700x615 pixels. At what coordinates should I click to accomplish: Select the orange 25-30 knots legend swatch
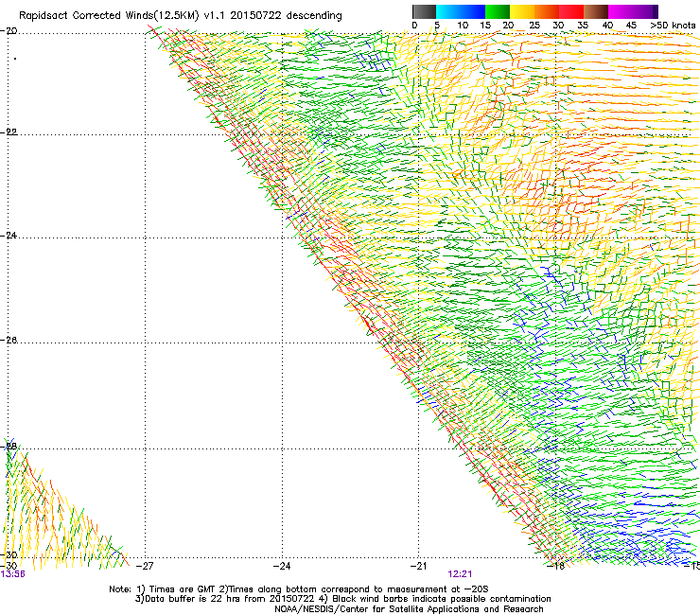coord(547,11)
